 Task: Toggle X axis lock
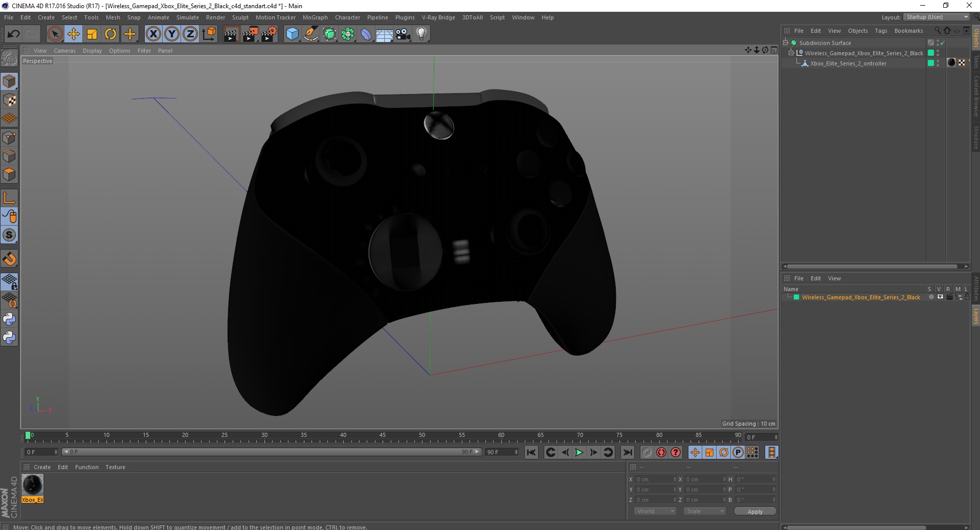(153, 34)
